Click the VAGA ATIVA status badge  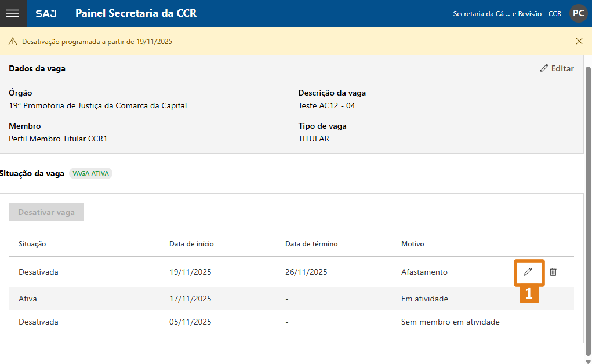pos(90,173)
